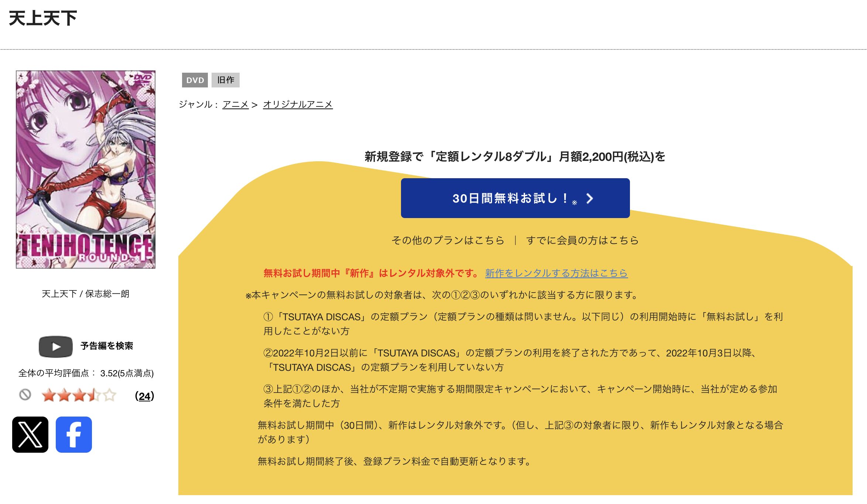This screenshot has width=867, height=504.
Task: Click condition ② about 2022年10月2日以前
Action: tap(510, 360)
